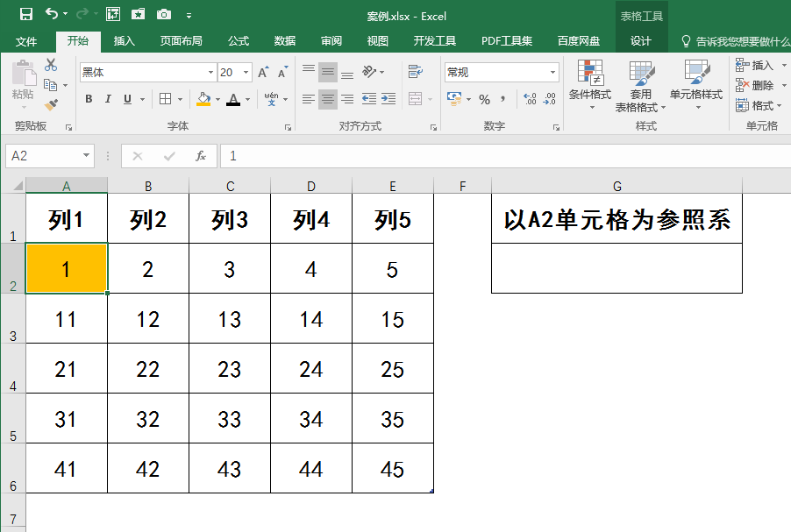Apply the font color A button

click(x=233, y=99)
